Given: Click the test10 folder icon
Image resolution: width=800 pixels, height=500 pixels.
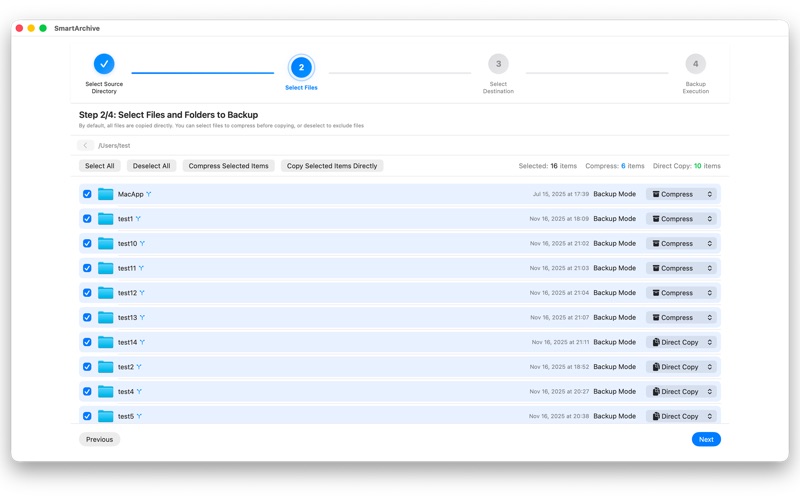Looking at the screenshot, I should click(x=106, y=243).
